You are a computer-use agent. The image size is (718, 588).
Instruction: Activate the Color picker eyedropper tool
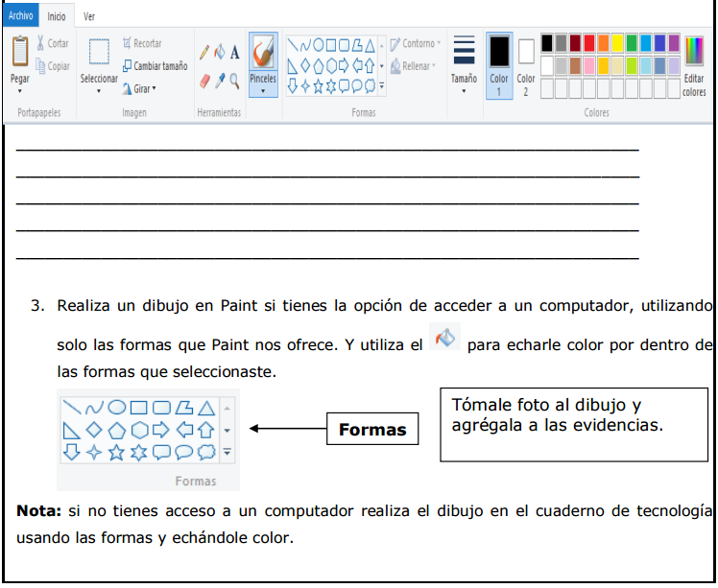click(219, 82)
